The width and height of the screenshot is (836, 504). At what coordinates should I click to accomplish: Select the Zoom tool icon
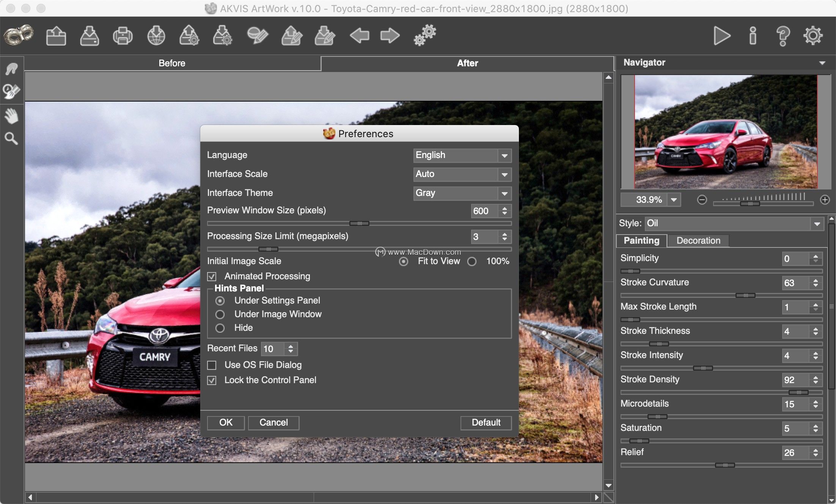click(12, 137)
